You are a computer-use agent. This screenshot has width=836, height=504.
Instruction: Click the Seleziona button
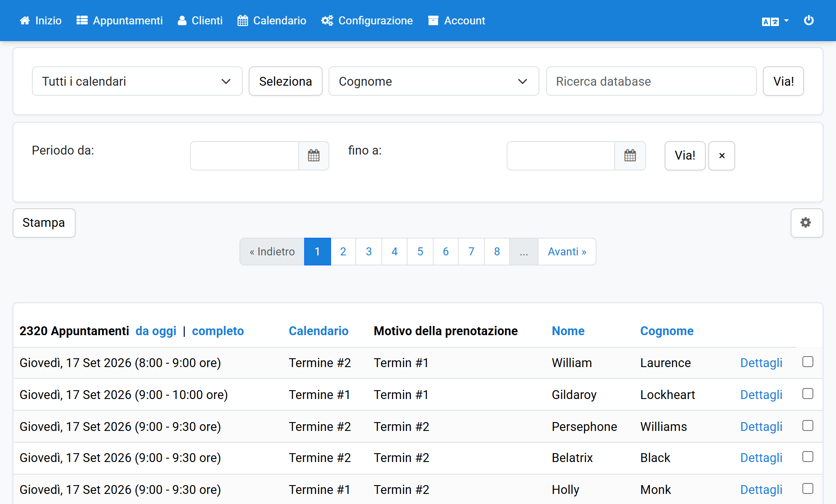[286, 81]
